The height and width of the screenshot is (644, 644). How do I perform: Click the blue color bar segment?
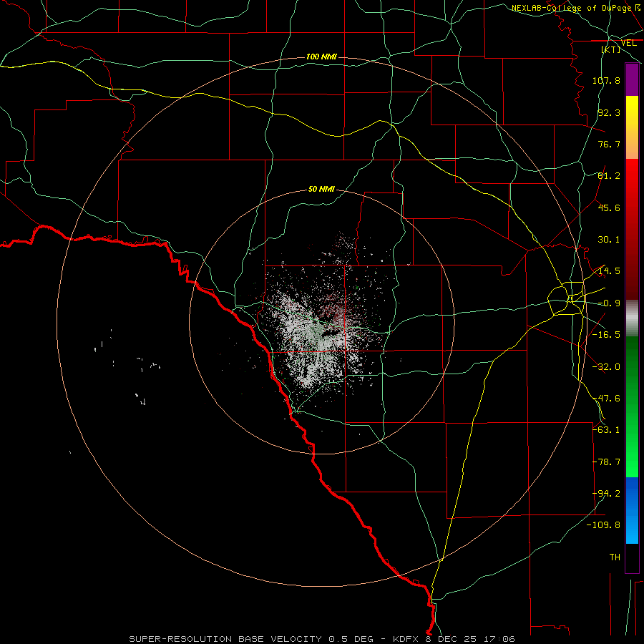click(x=632, y=510)
